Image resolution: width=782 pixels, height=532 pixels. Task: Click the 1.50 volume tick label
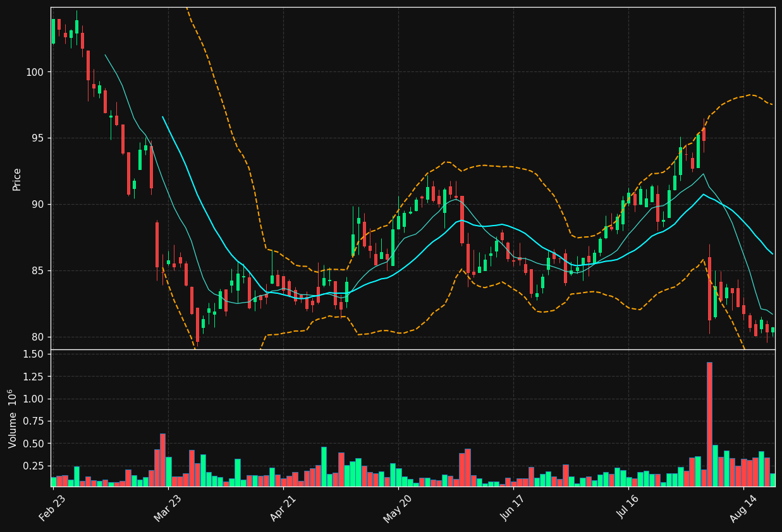pos(33,354)
